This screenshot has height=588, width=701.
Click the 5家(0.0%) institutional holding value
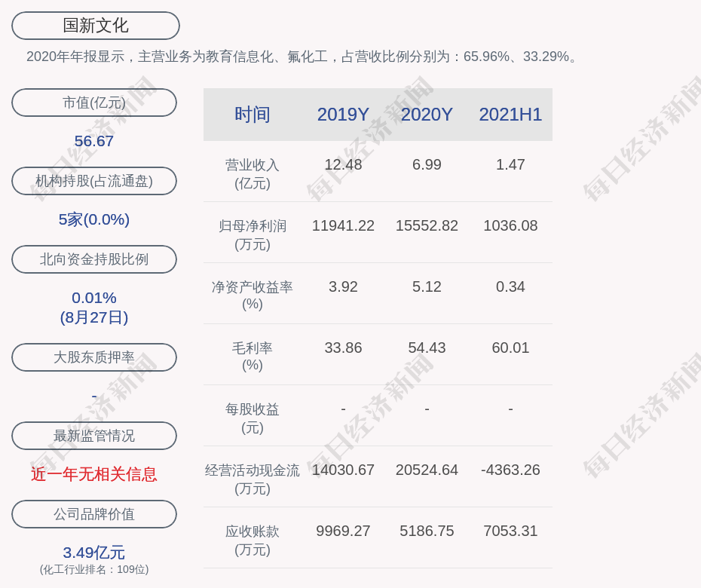pyautogui.click(x=94, y=219)
